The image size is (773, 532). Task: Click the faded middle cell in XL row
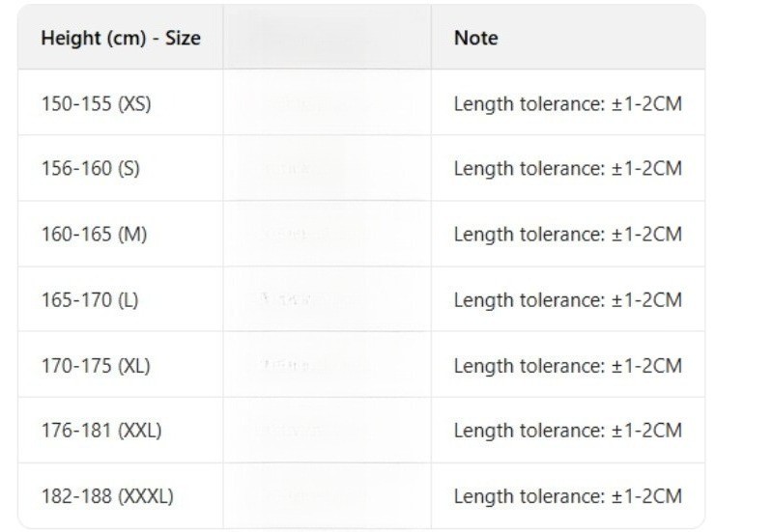(327, 365)
